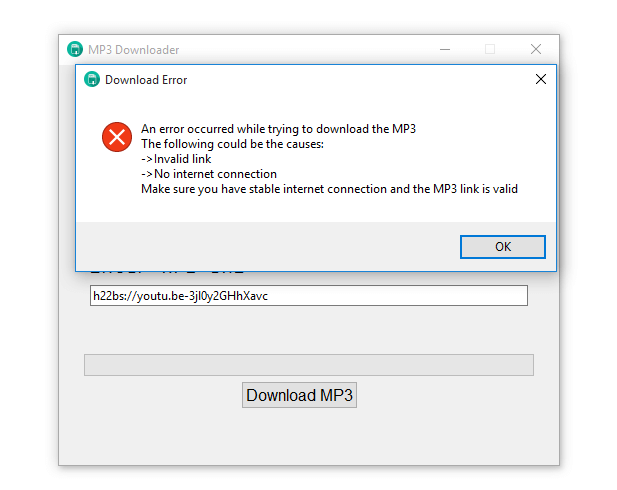Click the "->No internet connection" cause line

point(209,174)
